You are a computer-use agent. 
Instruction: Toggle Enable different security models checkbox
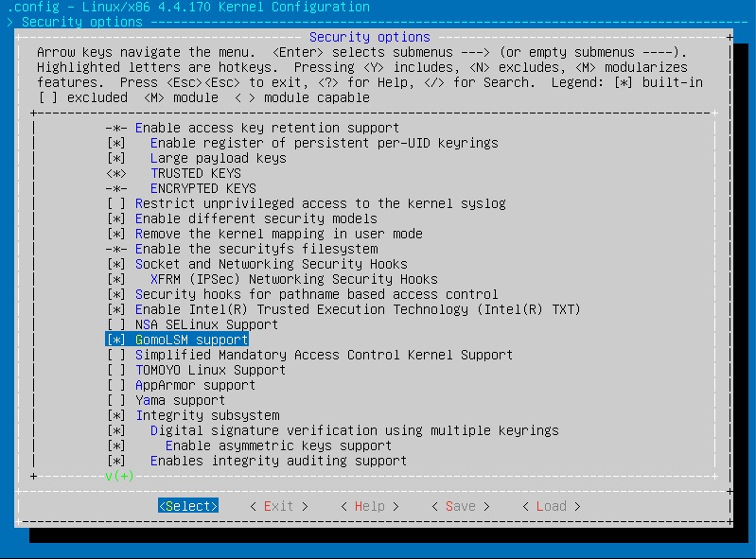pyautogui.click(x=115, y=218)
